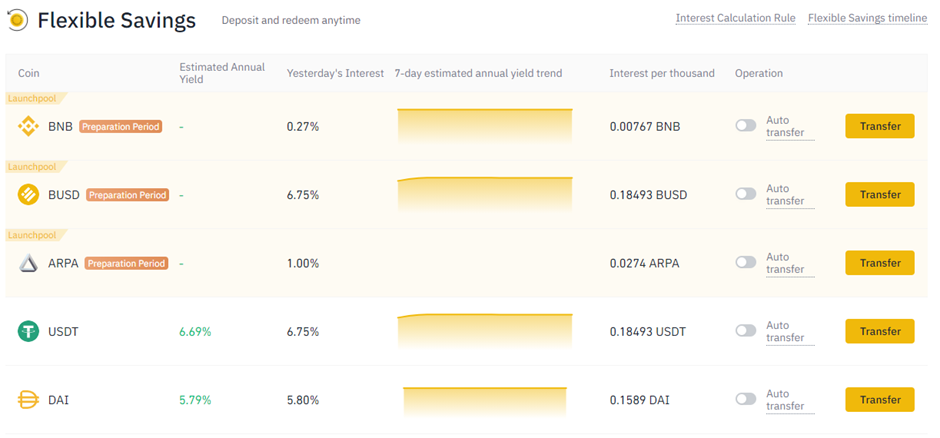940x438 pixels.
Task: Toggle auto transfer for BUSD
Action: pos(746,194)
